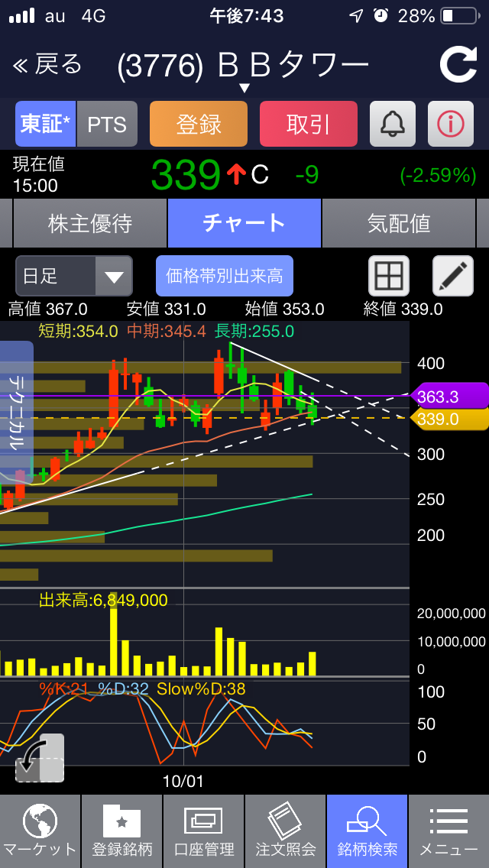Tap the -9 price change value
Image resolution: width=489 pixels, height=868 pixels.
(x=307, y=176)
